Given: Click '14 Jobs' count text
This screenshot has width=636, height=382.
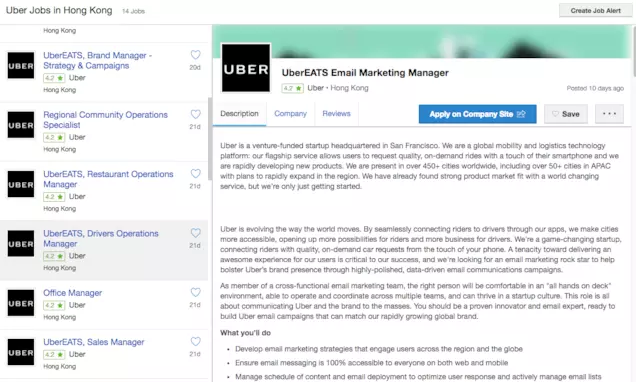Looking at the screenshot, I should (x=133, y=11).
